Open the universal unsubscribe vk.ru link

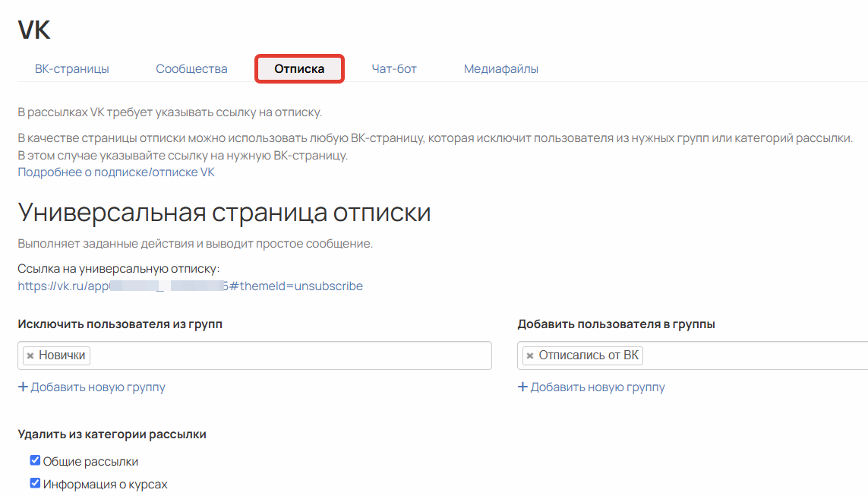(x=191, y=286)
